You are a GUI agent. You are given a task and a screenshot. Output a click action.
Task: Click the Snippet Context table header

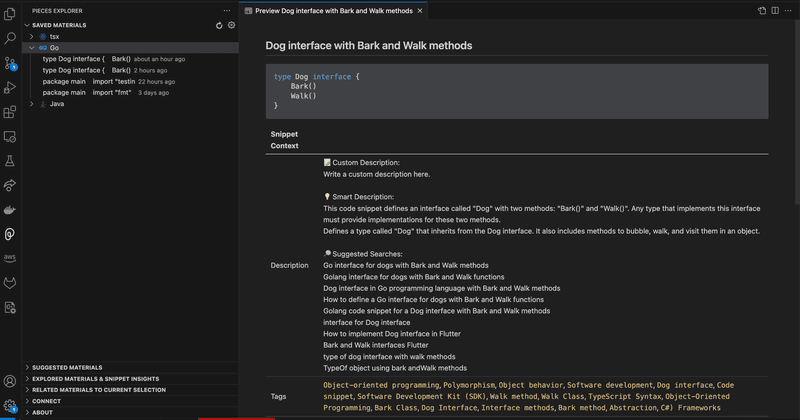[284, 140]
